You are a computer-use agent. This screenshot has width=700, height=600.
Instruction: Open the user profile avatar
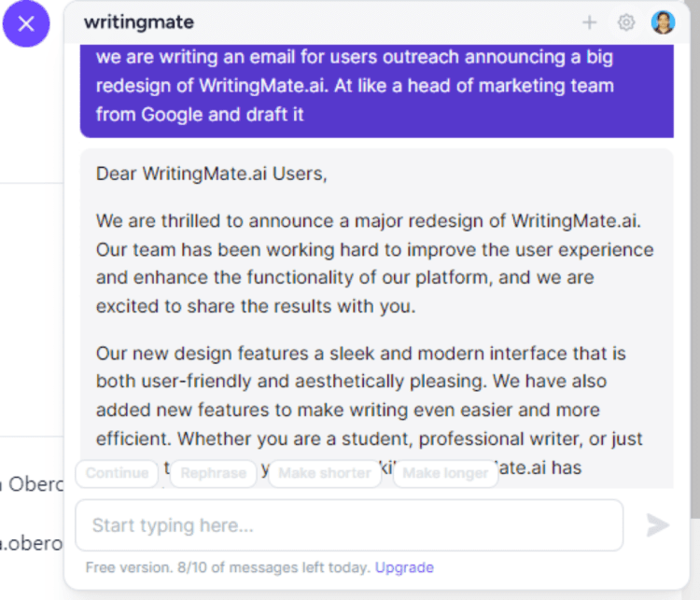663,22
